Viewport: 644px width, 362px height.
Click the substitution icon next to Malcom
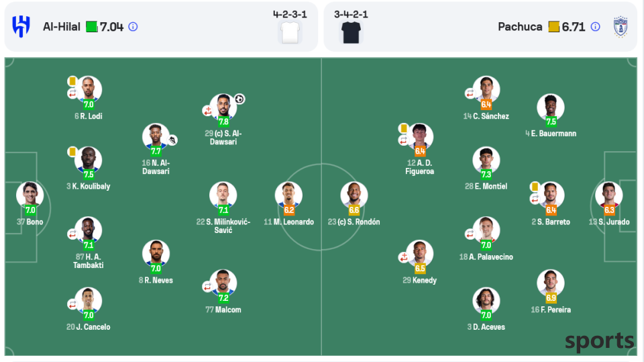pos(207,286)
